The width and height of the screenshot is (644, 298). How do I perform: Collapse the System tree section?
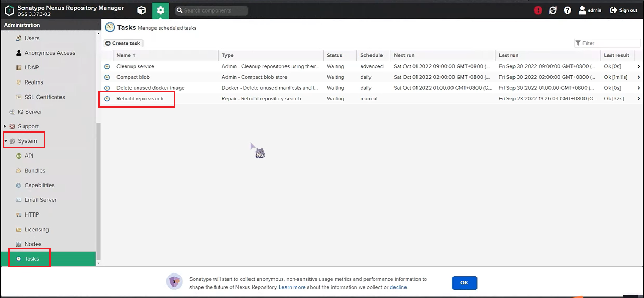[6, 141]
